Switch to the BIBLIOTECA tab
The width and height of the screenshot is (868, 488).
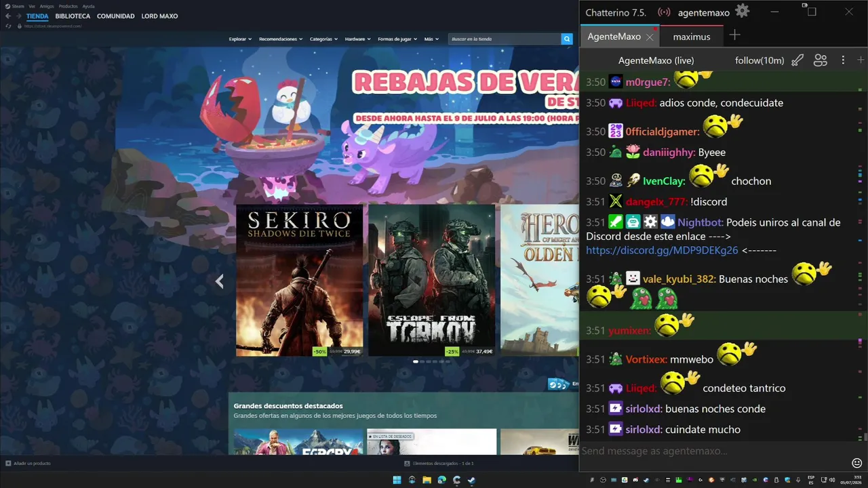[73, 16]
